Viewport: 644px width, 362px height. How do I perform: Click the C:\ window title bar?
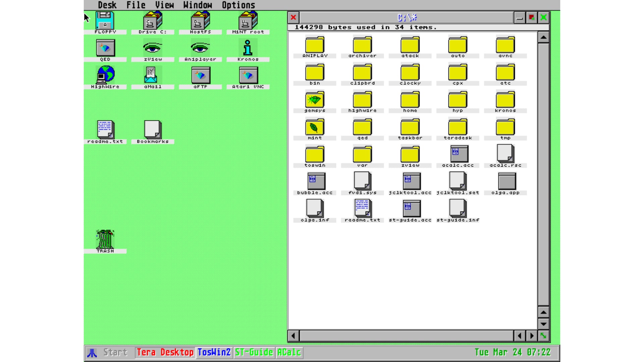(x=407, y=17)
